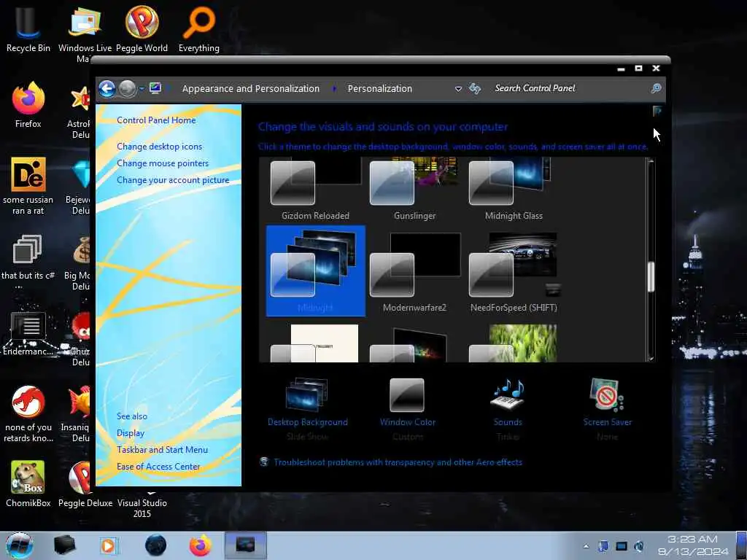
Task: Select the Gizdom Reloaded theme
Action: pyautogui.click(x=315, y=190)
